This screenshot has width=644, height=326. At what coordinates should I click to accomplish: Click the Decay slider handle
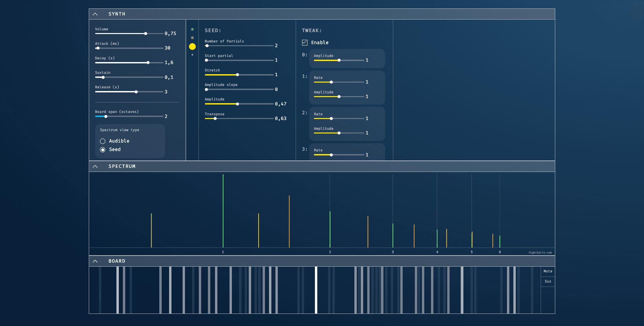click(x=148, y=63)
